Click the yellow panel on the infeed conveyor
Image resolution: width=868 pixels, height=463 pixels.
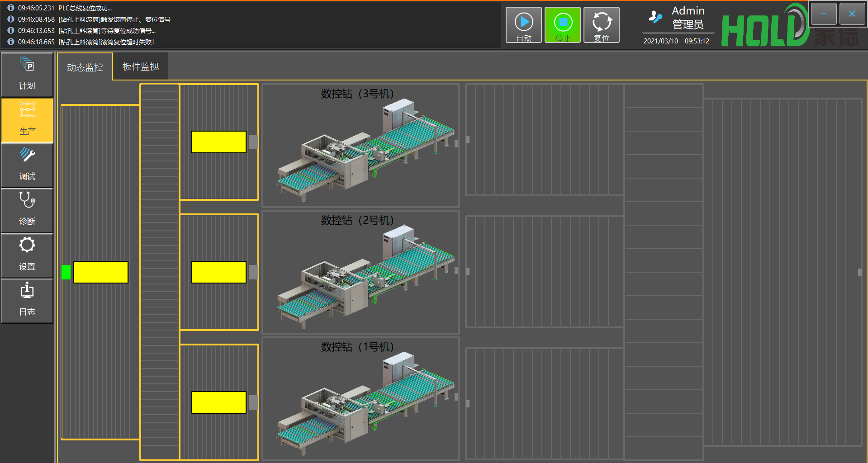(101, 272)
